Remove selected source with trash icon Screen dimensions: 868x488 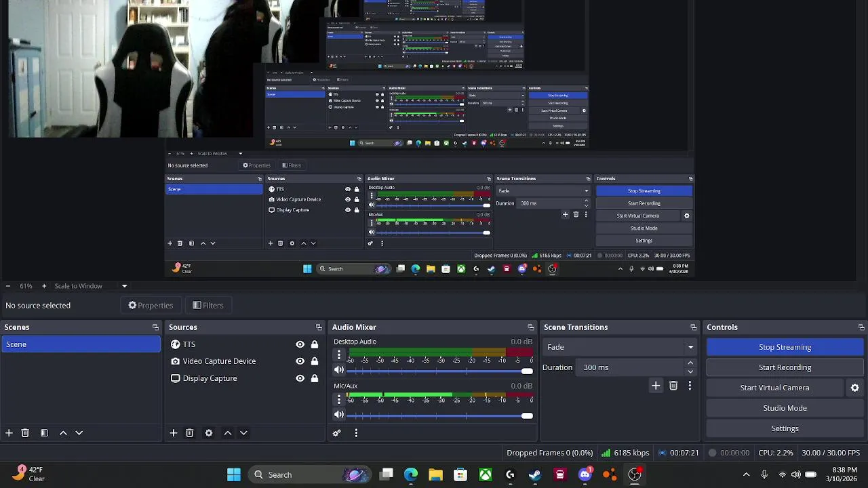click(190, 433)
